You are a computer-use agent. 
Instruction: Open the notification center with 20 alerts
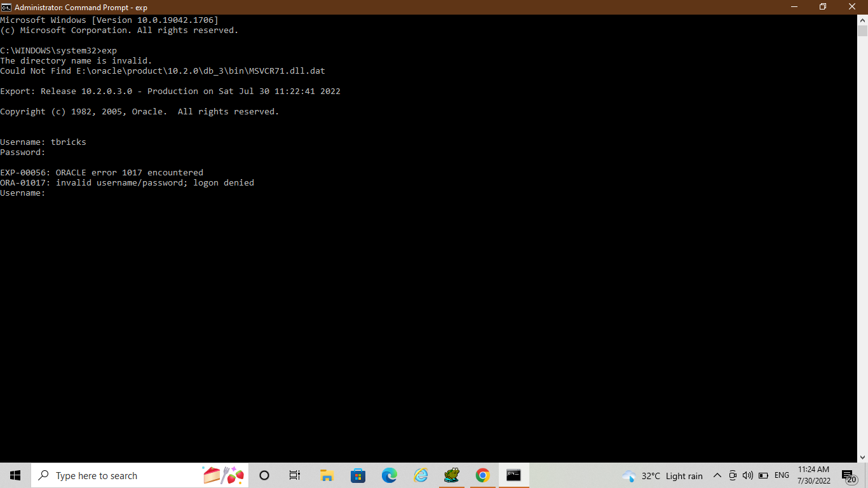[x=850, y=475]
